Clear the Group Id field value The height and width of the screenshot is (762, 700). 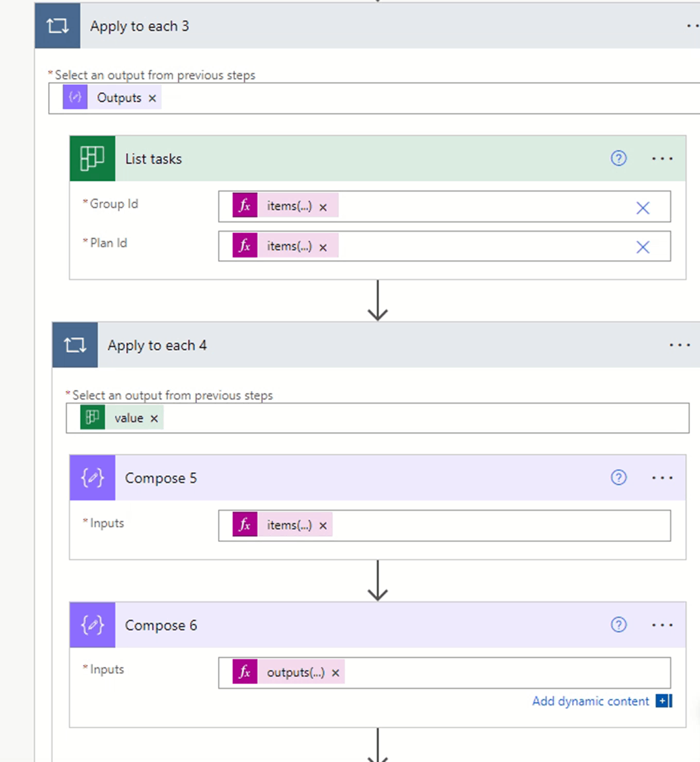click(x=642, y=208)
